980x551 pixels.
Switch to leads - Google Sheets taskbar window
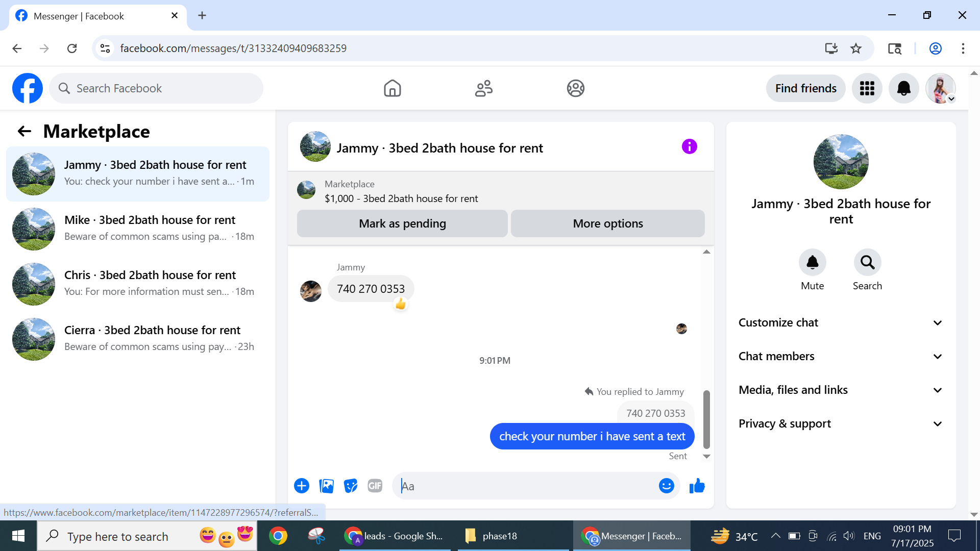(395, 536)
